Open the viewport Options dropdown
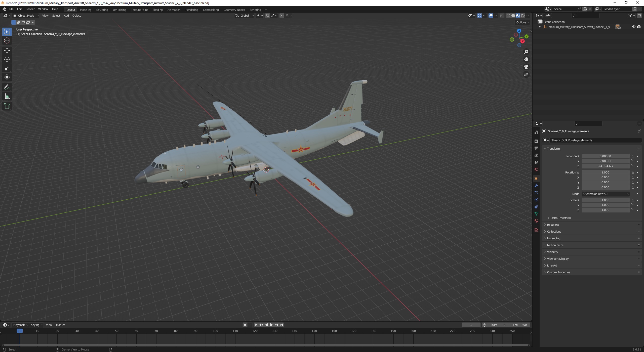This screenshot has height=352, width=644. (523, 22)
